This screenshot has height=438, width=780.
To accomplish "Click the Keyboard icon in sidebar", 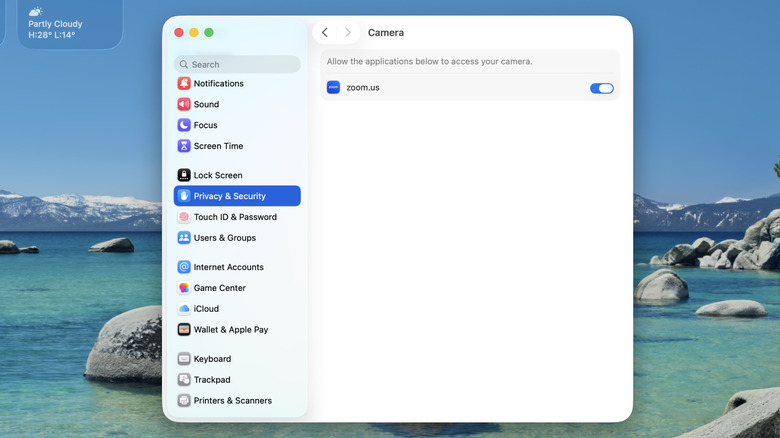I will tap(184, 359).
